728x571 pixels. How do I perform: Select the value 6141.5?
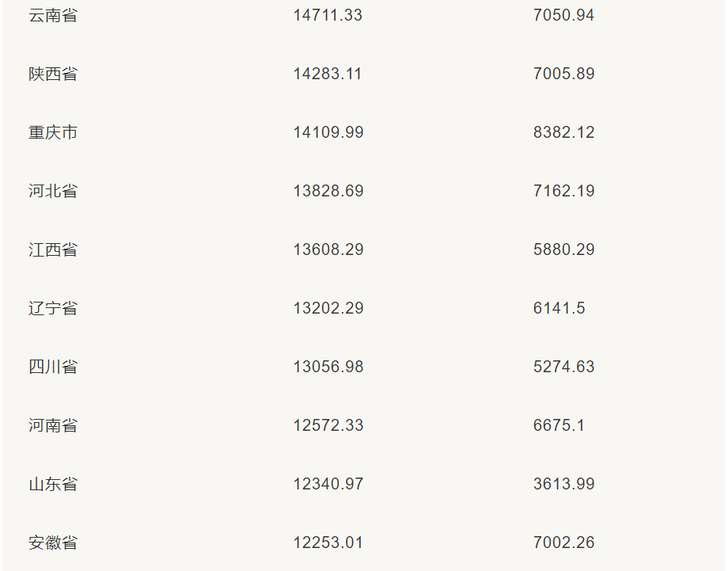pyautogui.click(x=559, y=308)
